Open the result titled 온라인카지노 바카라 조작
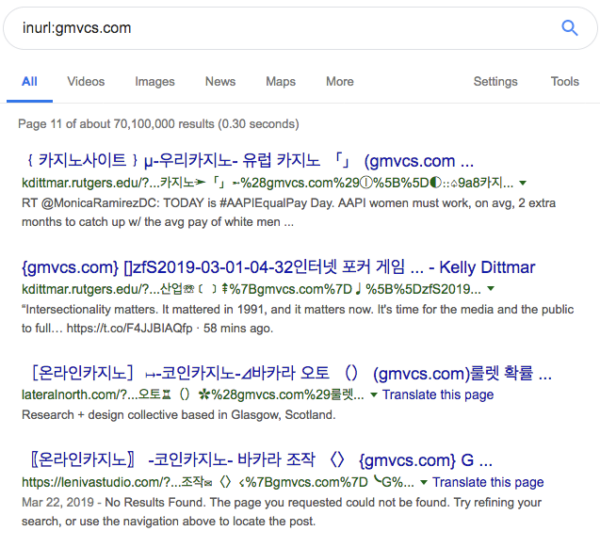The image size is (600, 547). (x=261, y=460)
